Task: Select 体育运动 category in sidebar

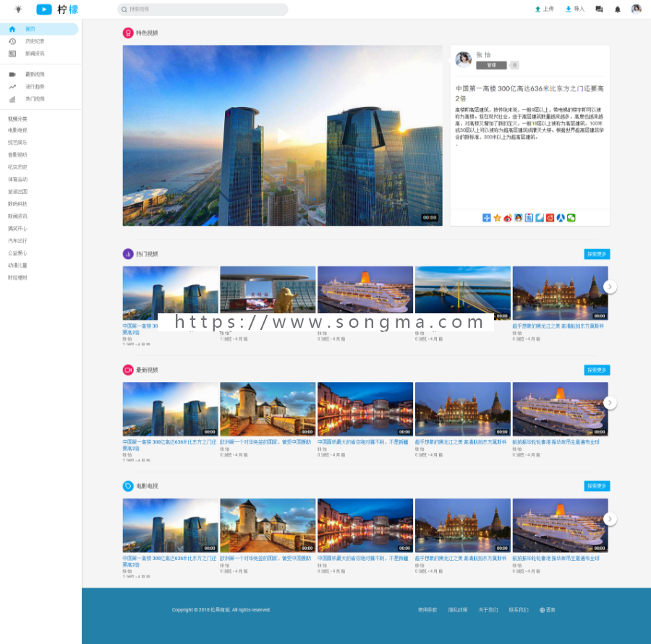Action: coord(17,179)
